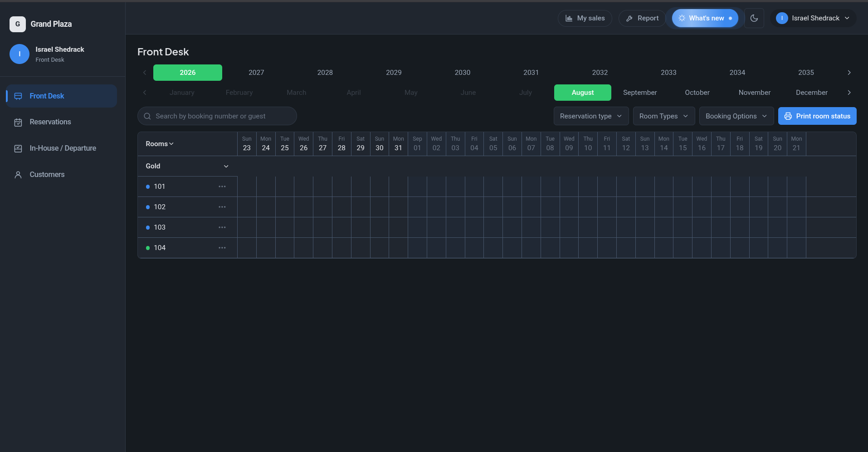Viewport: 868px width, 452px height.
Task: Select room 103 row label
Action: click(160, 227)
